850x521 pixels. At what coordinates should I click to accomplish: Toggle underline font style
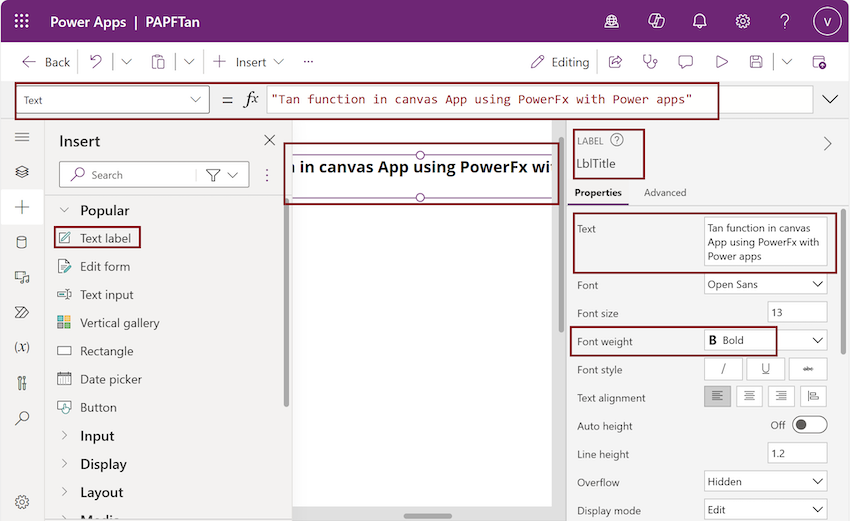click(765, 369)
